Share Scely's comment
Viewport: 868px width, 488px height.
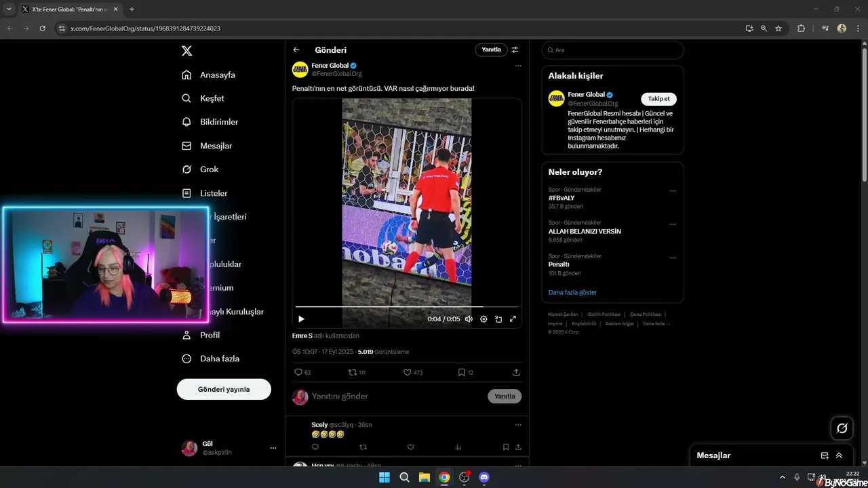(x=518, y=447)
